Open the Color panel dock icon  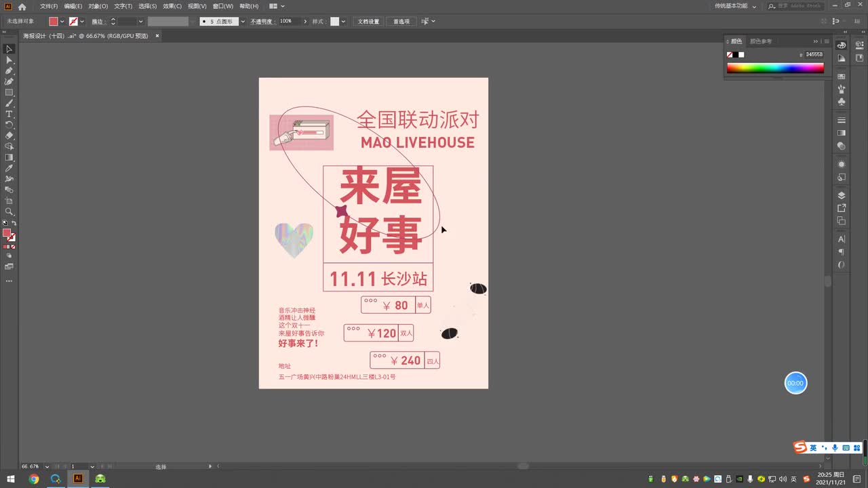pos(842,45)
